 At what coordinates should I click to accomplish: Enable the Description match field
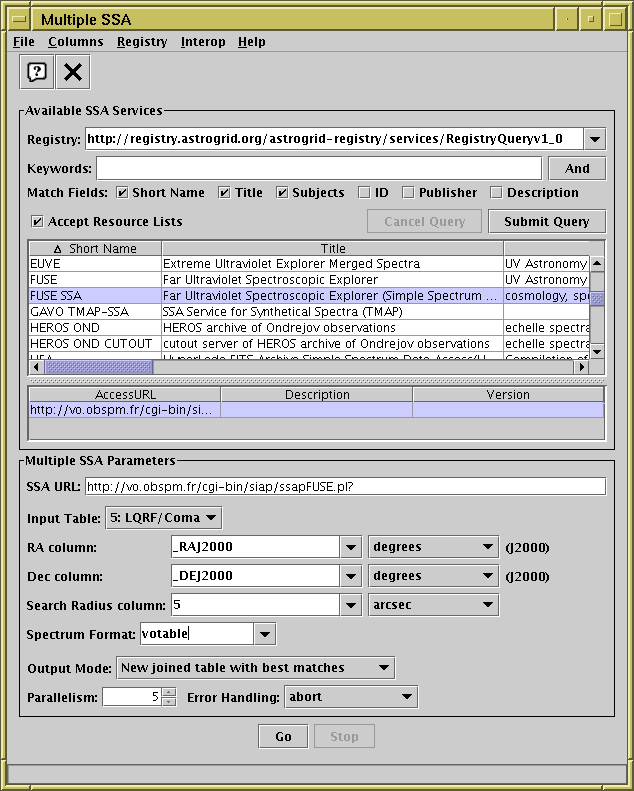496,193
